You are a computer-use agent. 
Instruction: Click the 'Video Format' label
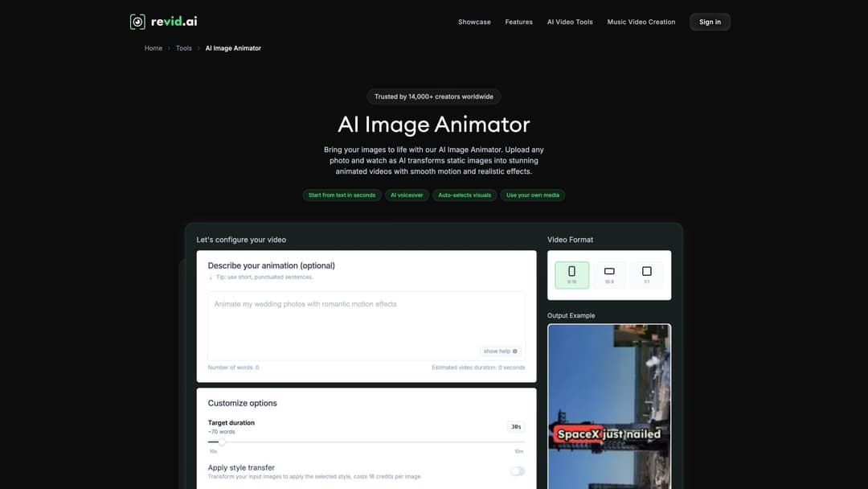click(570, 240)
